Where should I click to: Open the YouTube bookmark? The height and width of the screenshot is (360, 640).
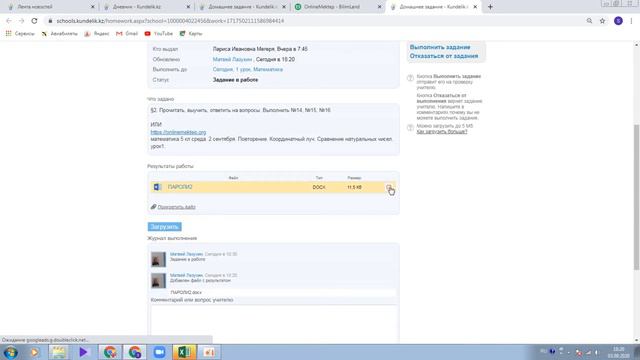159,33
